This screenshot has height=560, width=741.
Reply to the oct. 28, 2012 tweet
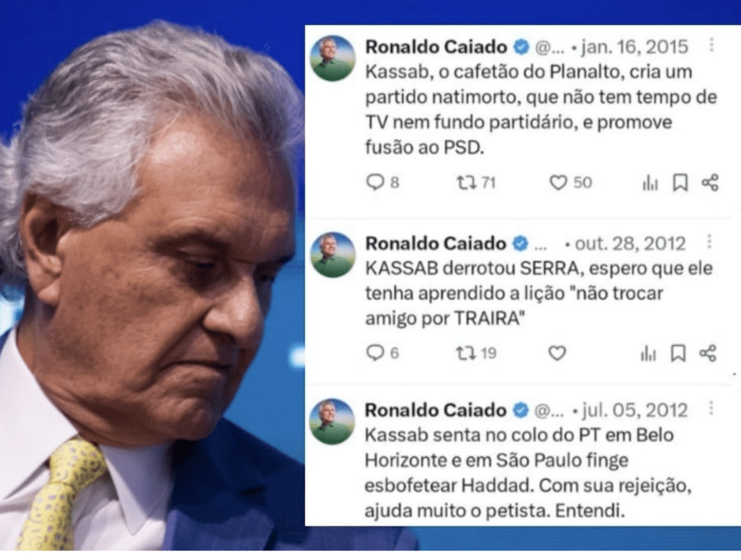(x=375, y=353)
